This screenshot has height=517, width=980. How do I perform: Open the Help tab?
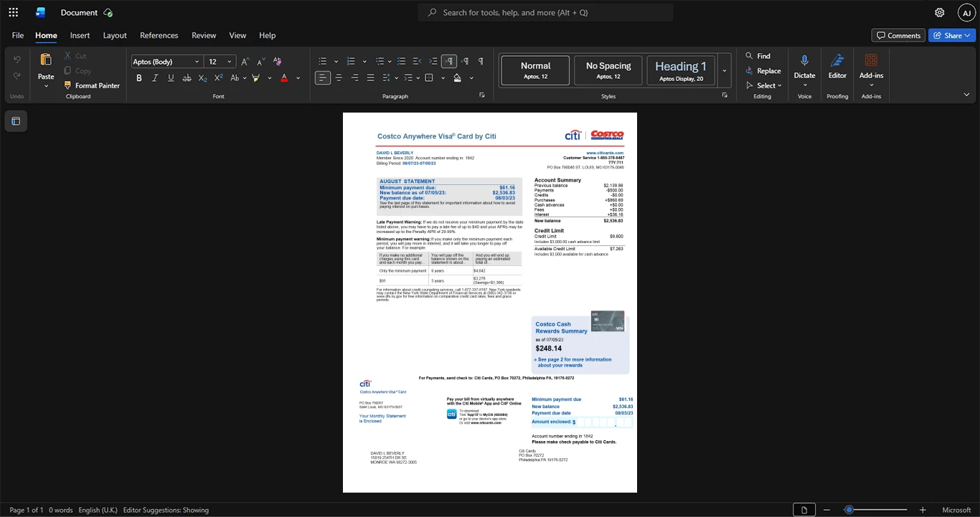tap(267, 35)
